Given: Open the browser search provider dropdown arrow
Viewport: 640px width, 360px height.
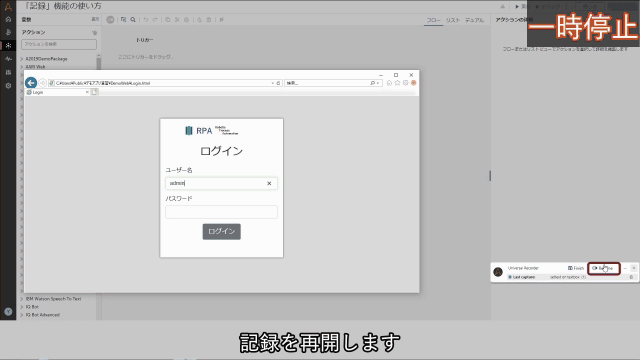Looking at the screenshot, I should [x=378, y=83].
